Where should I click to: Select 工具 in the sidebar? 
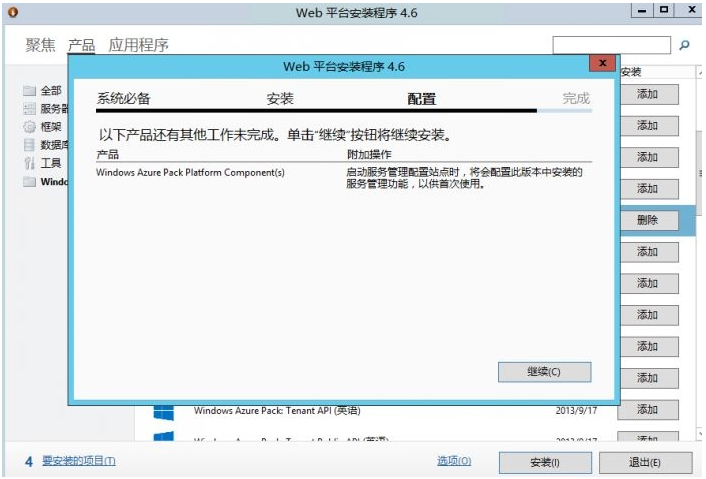(x=51, y=163)
